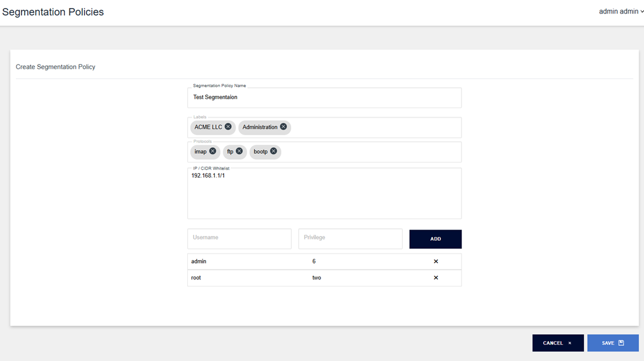Click the ADD button

(435, 239)
